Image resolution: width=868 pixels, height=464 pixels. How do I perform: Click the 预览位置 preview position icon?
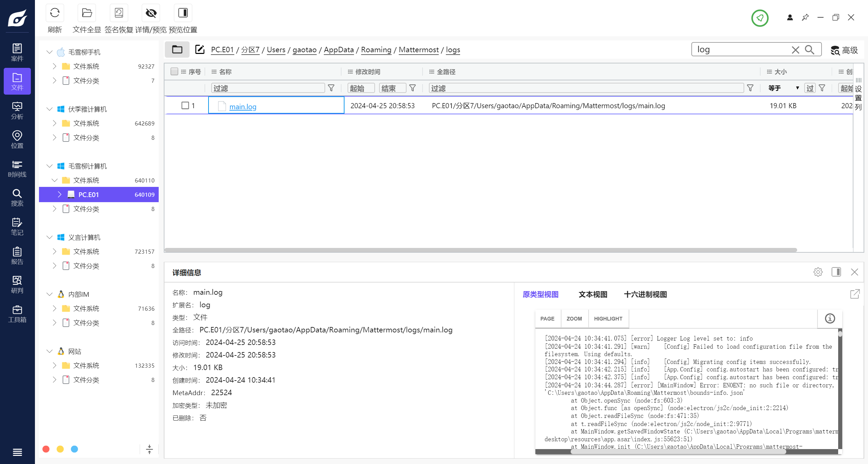click(x=183, y=13)
